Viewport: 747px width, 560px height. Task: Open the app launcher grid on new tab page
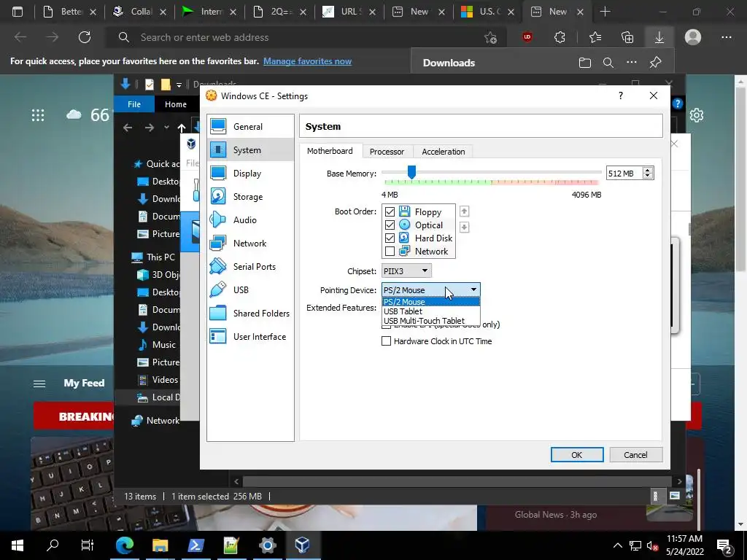click(x=38, y=115)
